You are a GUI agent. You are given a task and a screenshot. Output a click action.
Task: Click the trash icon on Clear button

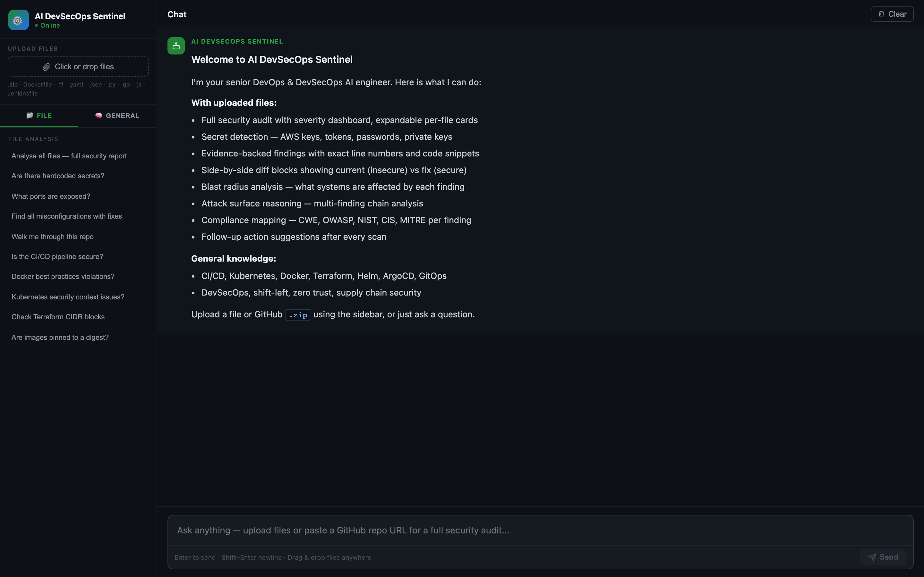881,14
